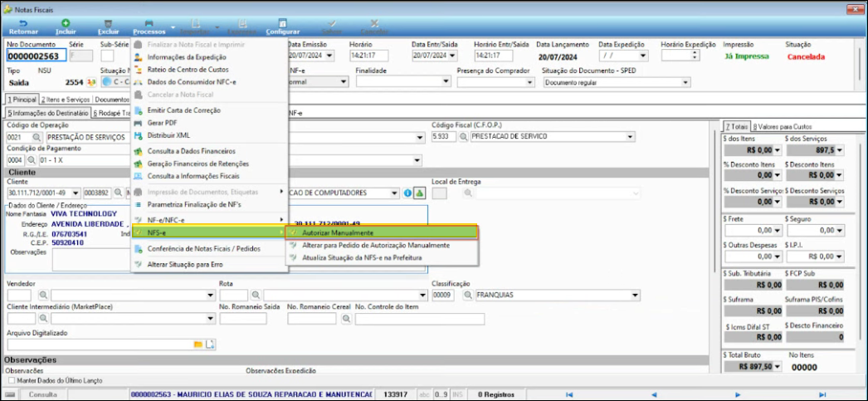This screenshot has height=401, width=868.
Task: Click the Classificação search magnifier
Action: click(x=469, y=295)
